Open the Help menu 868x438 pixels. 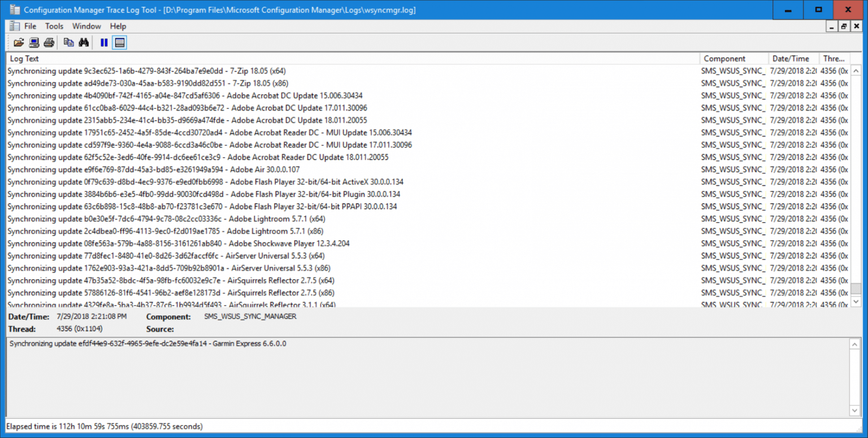118,26
